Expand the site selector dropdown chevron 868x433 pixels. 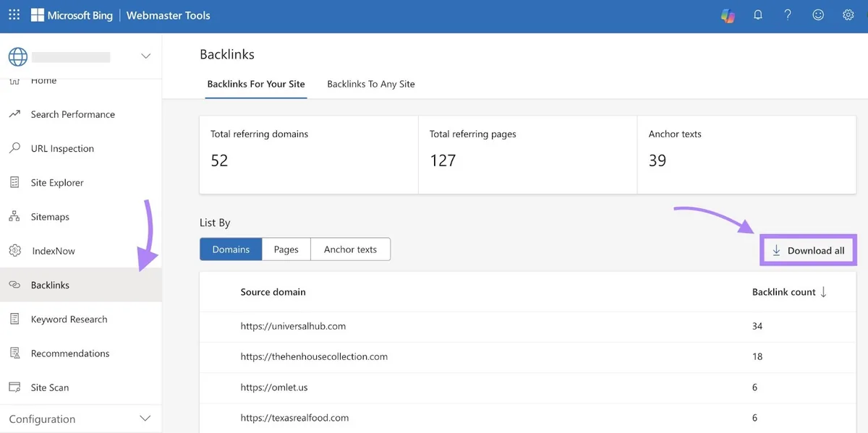[145, 56]
